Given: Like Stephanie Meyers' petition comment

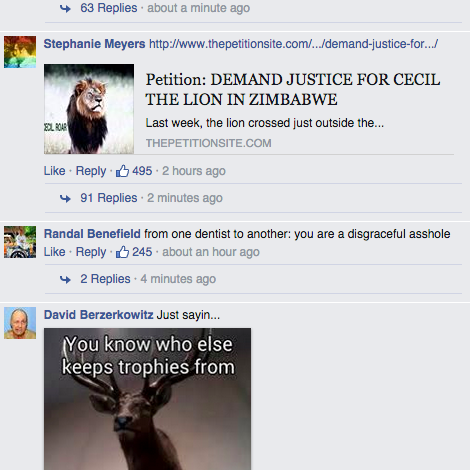Looking at the screenshot, I should [55, 171].
